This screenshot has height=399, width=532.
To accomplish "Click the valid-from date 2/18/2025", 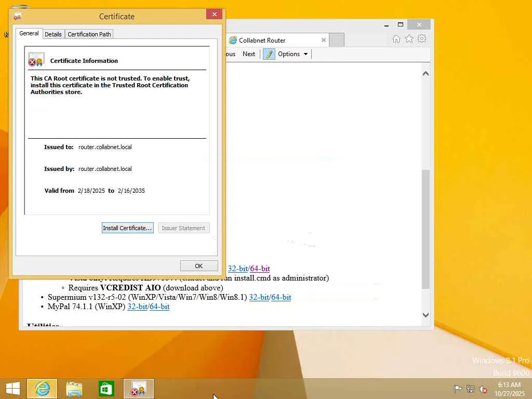I will (x=91, y=191).
